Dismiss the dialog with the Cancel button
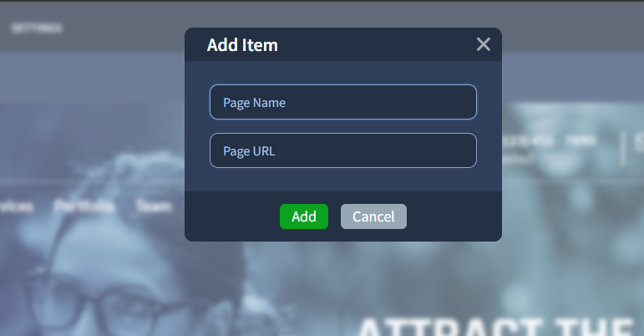The width and height of the screenshot is (644, 336). (x=373, y=216)
